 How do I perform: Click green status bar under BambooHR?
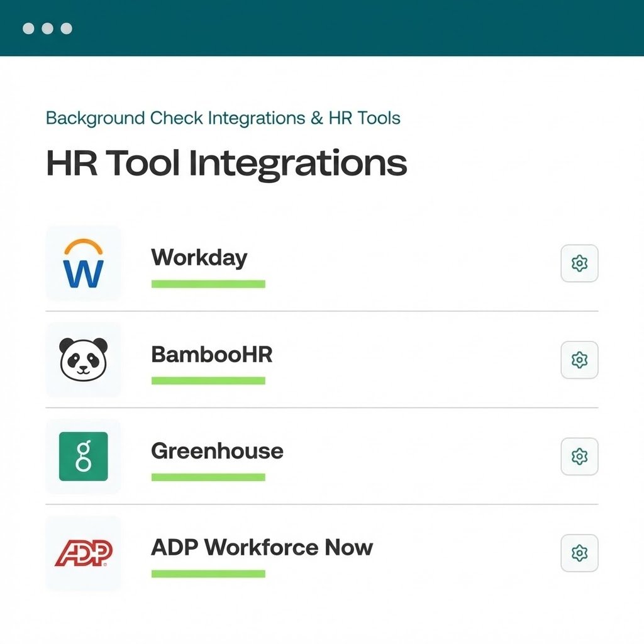208,380
